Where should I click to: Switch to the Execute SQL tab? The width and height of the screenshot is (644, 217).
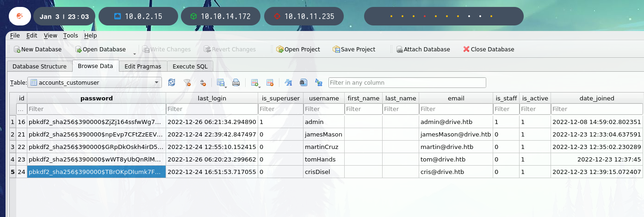[x=190, y=66]
